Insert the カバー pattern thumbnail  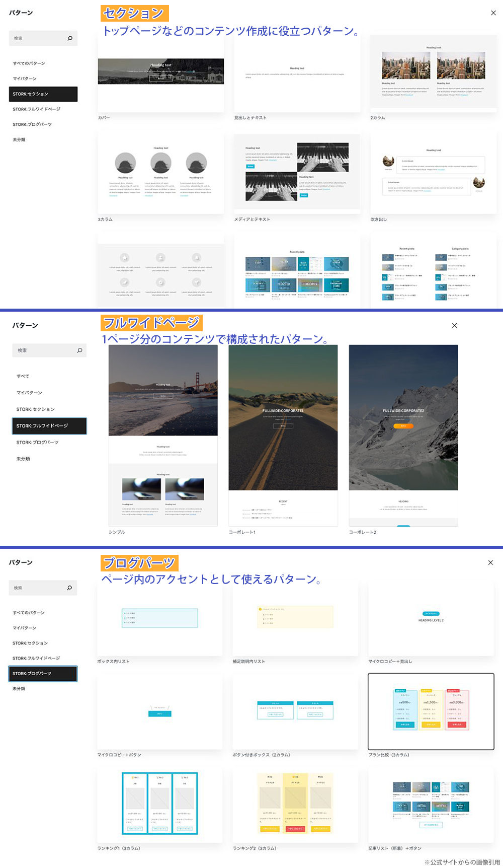point(161,74)
